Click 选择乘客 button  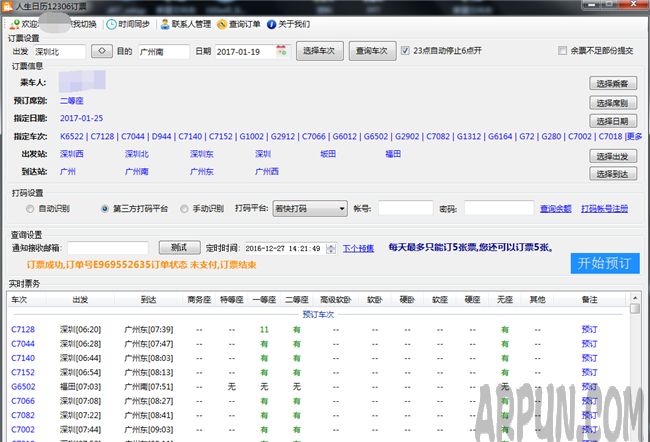(612, 83)
